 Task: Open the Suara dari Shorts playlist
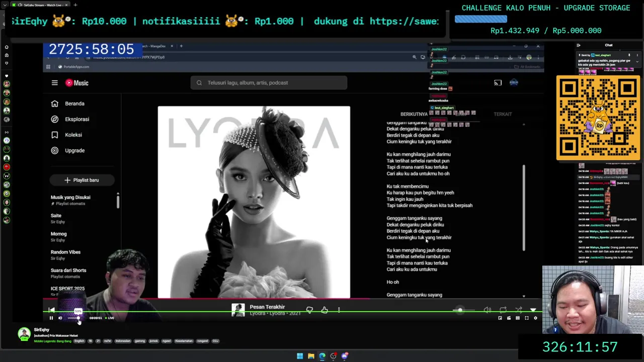[68, 273]
